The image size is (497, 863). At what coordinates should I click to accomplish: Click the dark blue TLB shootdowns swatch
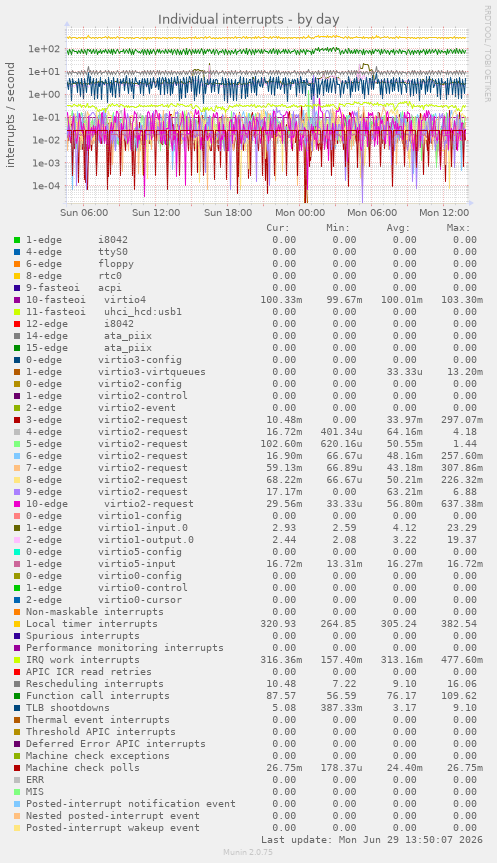[17, 708]
